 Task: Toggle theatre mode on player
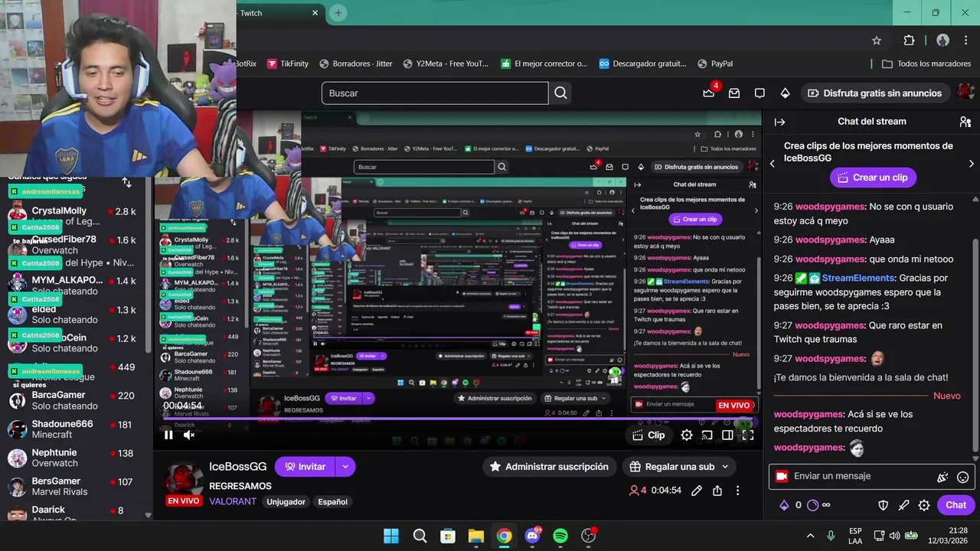click(x=727, y=435)
